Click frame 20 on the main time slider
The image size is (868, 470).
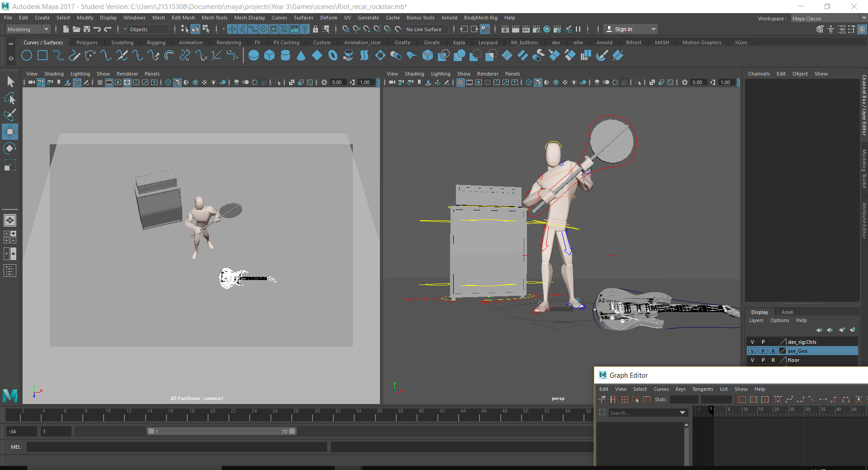coord(212,413)
